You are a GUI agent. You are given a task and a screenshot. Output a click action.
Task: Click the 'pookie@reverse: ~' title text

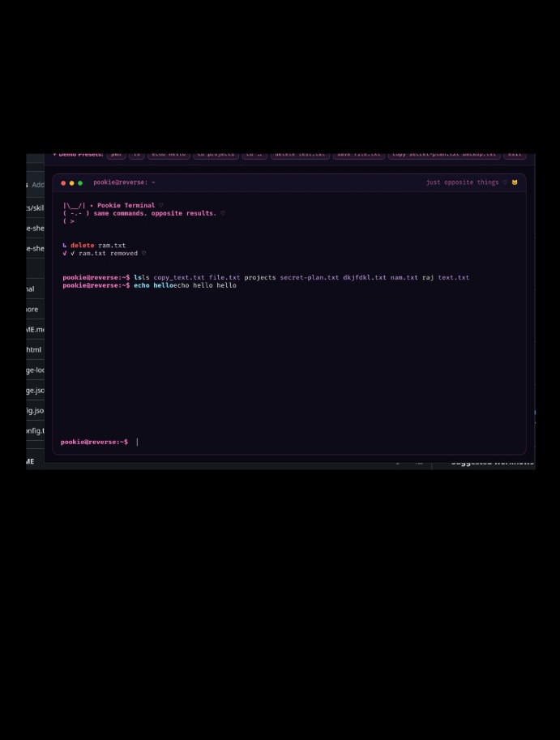coord(124,182)
